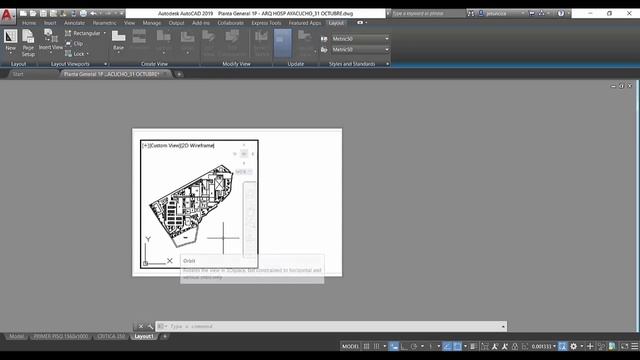Open Page Setup manager

coord(28,43)
